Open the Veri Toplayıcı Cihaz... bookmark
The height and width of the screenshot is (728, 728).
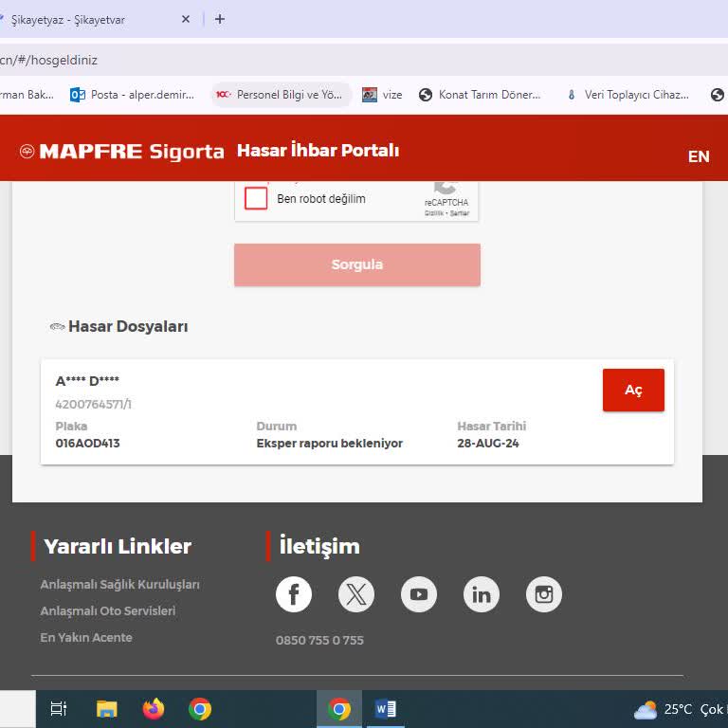coord(628,95)
